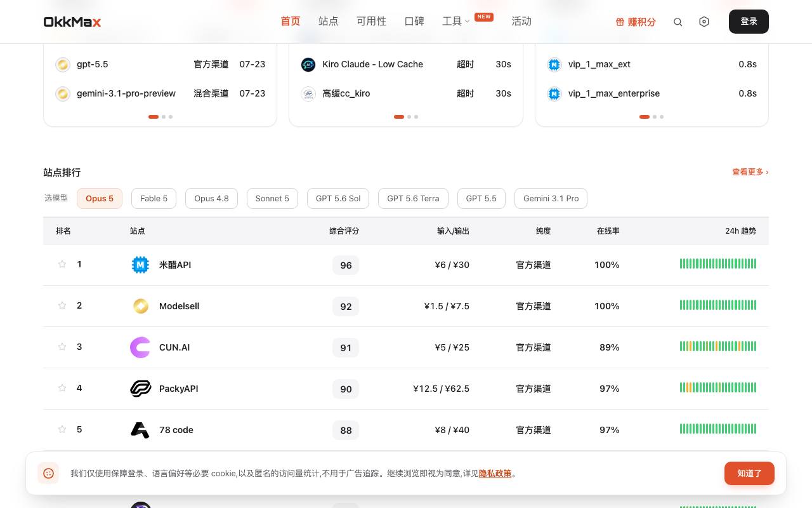Open the 可用性 navigation item

(372, 22)
